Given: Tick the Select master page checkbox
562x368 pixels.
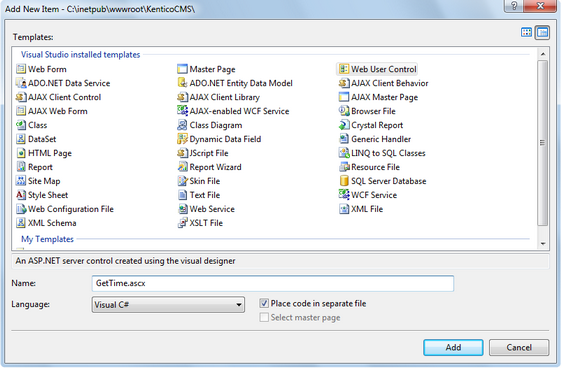Looking at the screenshot, I should point(264,317).
